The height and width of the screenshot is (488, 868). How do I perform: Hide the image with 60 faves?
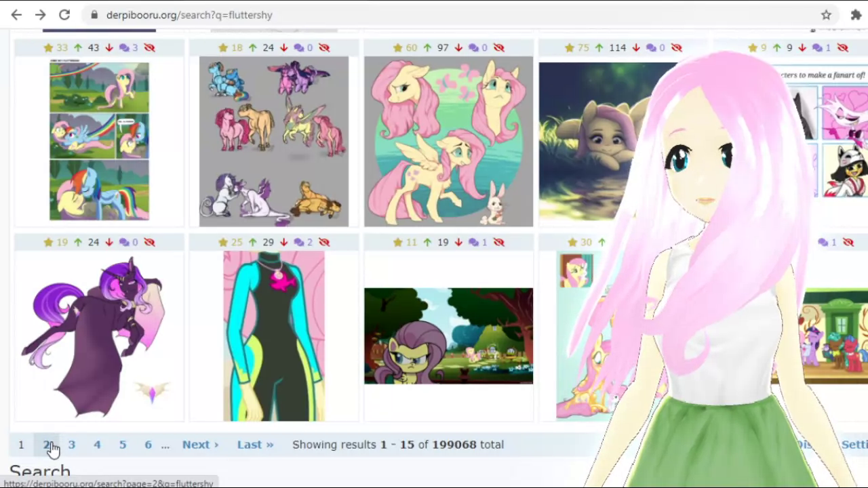[x=499, y=47]
